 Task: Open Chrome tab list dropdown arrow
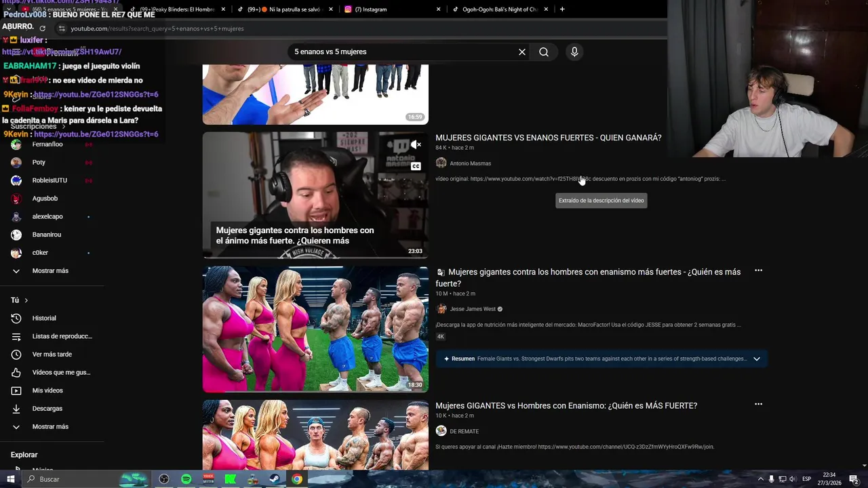[x=9, y=9]
